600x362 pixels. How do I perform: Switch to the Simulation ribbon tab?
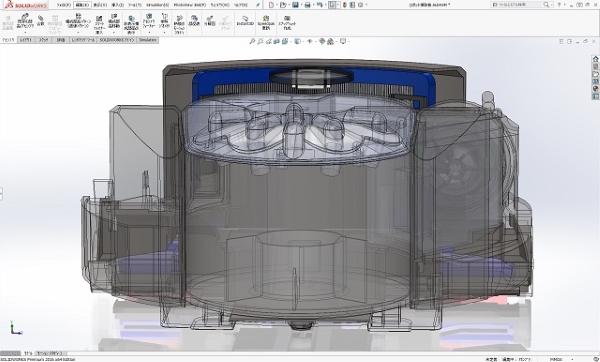[x=148, y=40]
